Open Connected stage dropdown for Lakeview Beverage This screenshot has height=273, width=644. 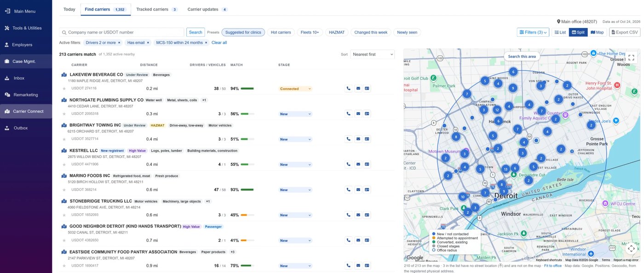tap(295, 89)
